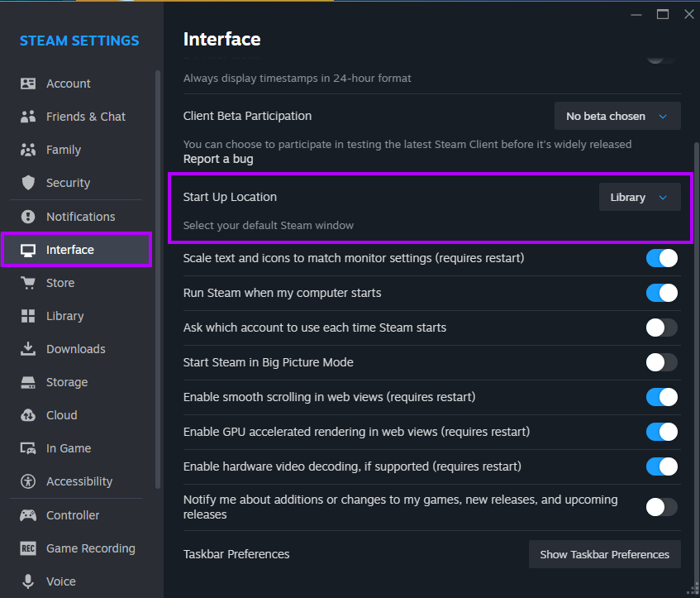
Task: Minimize the Steam Settings window
Action: coord(636,14)
